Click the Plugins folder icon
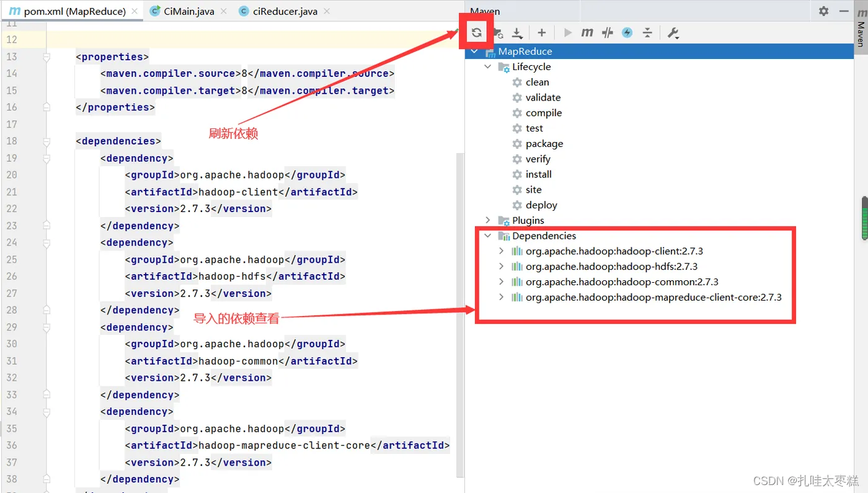 tap(503, 220)
